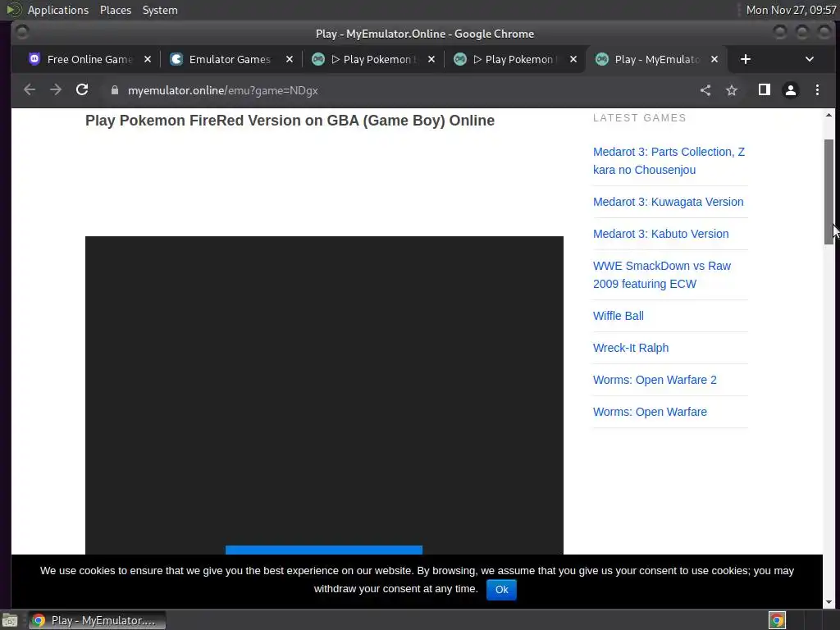Viewport: 840px width, 630px height.
Task: Click the scrollbar up arrow
Action: pos(829,115)
